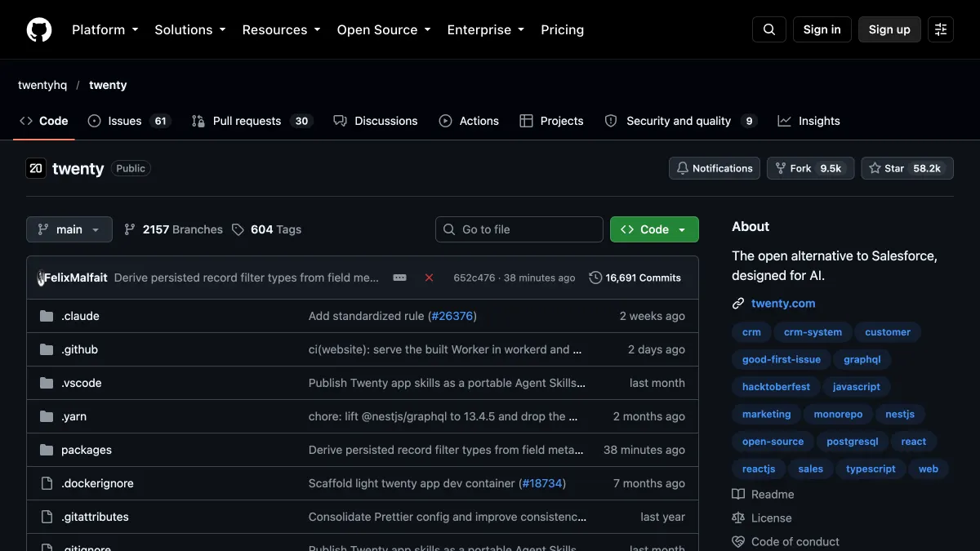Switch to the Pull requests tab
Image resolution: width=980 pixels, height=551 pixels.
252,121
